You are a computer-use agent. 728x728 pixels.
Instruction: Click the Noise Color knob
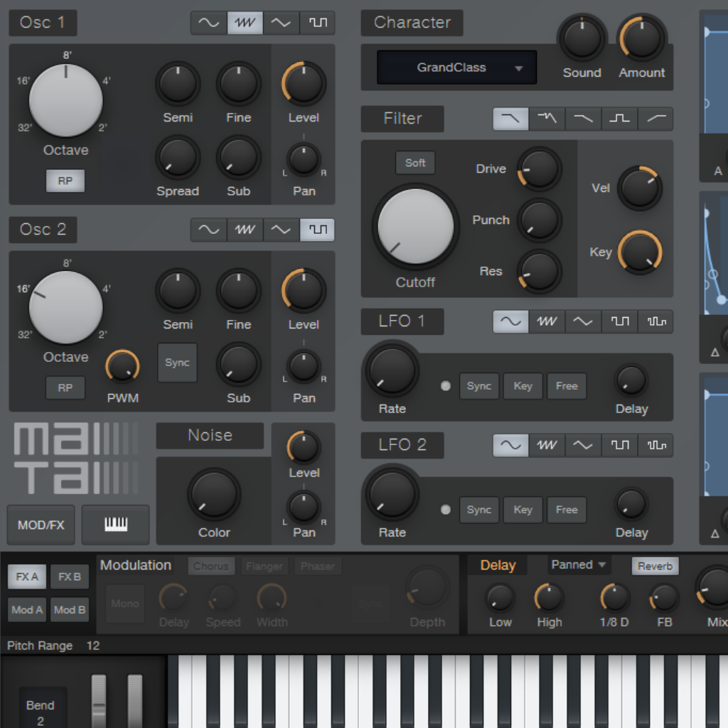coord(214,495)
